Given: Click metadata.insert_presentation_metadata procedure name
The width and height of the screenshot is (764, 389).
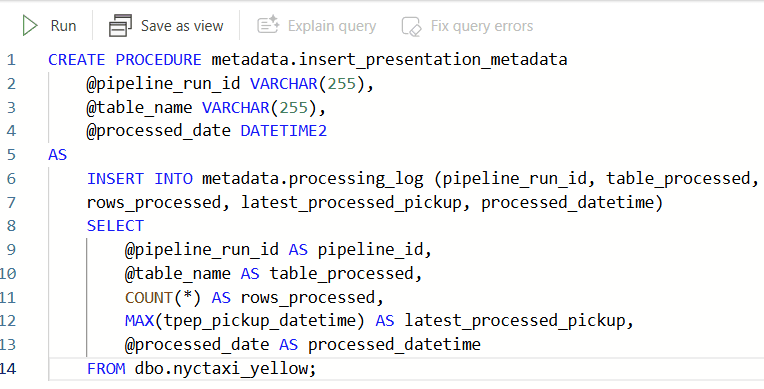Looking at the screenshot, I should pyautogui.click(x=389, y=60).
